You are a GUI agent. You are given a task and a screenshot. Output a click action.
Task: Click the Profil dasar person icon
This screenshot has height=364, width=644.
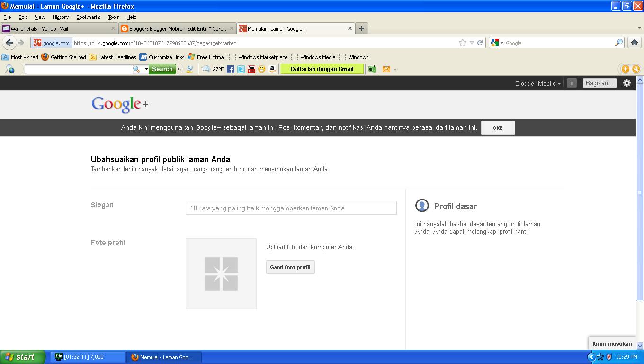pos(422,206)
